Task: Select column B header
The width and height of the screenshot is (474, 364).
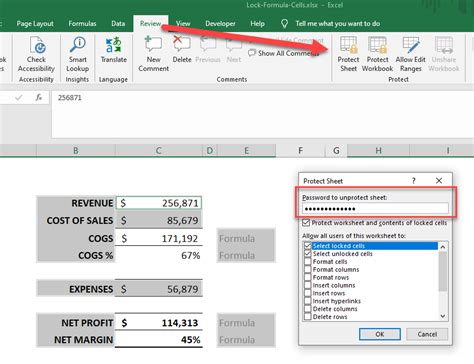Action: coord(76,151)
